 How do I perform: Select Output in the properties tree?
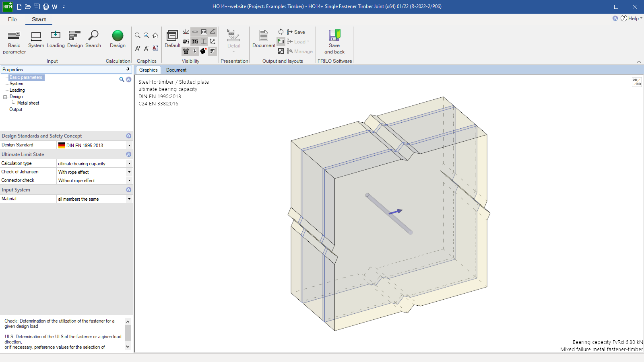click(x=16, y=109)
